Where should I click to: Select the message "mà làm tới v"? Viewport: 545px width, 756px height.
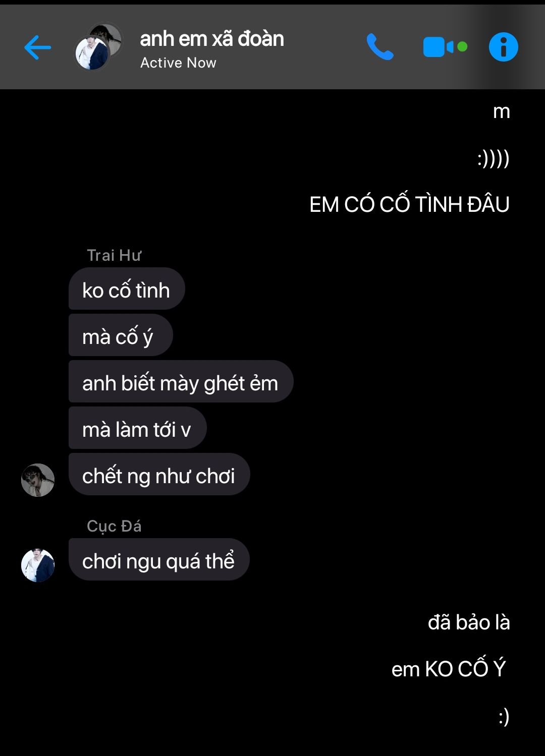pyautogui.click(x=137, y=428)
